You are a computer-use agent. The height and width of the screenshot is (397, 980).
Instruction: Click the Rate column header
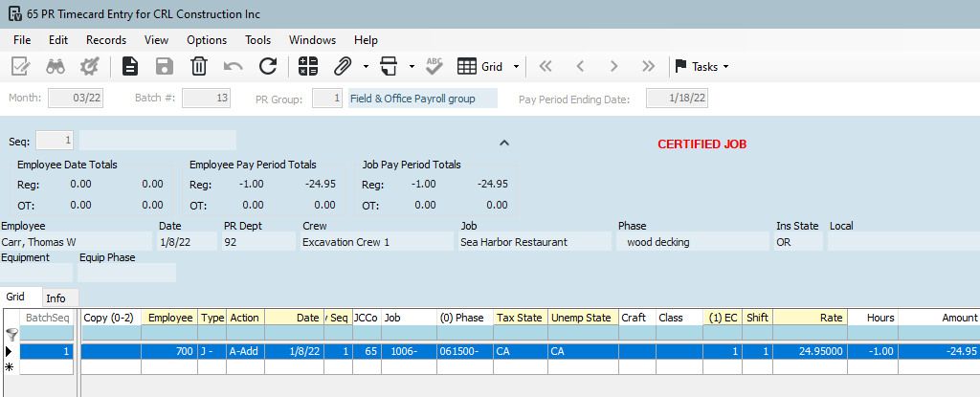coord(810,318)
